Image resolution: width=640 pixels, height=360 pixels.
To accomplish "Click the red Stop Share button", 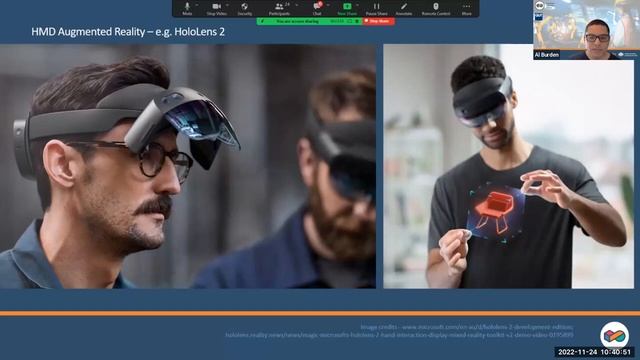I will (x=378, y=21).
